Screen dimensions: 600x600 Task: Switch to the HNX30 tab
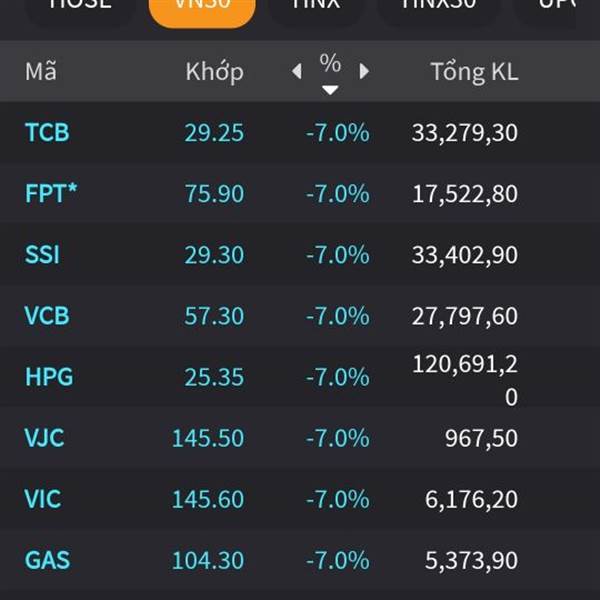[x=438, y=5]
